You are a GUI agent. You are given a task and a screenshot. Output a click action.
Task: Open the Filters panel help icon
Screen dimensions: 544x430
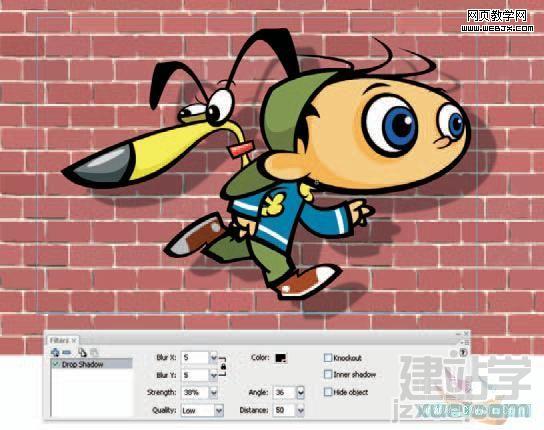(464, 353)
